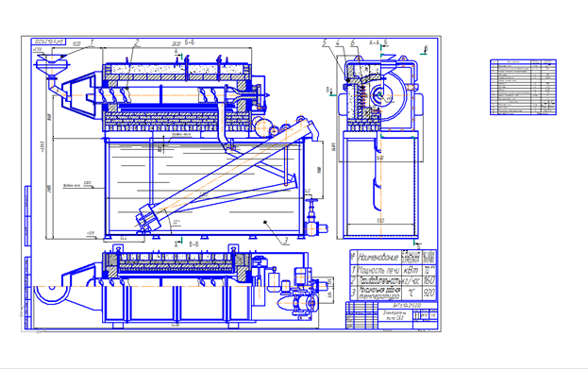Select the А-А section view label
Image resolution: width=588 pixels, height=369 pixels.
click(x=375, y=42)
